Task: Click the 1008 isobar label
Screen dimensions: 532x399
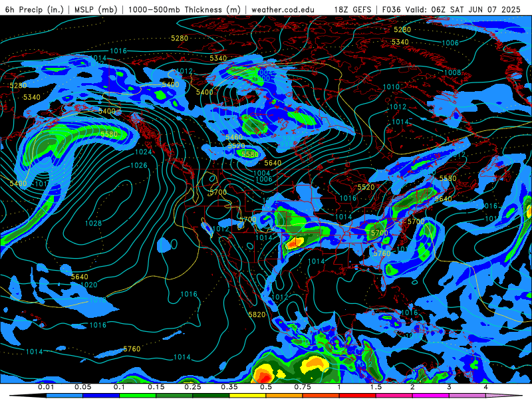Action: click(x=453, y=72)
